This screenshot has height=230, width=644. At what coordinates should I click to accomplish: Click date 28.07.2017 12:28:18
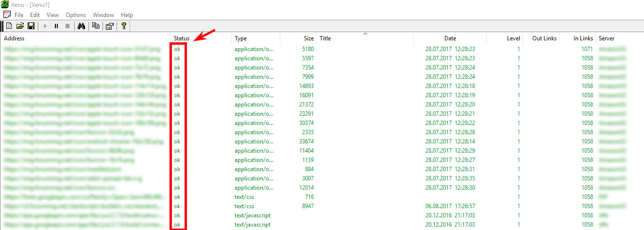(x=450, y=86)
